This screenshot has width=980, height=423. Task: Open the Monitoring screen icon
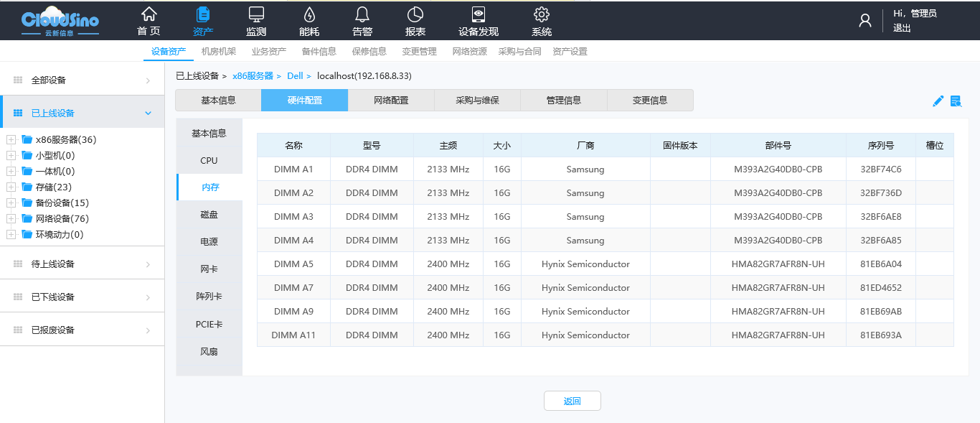(256, 14)
